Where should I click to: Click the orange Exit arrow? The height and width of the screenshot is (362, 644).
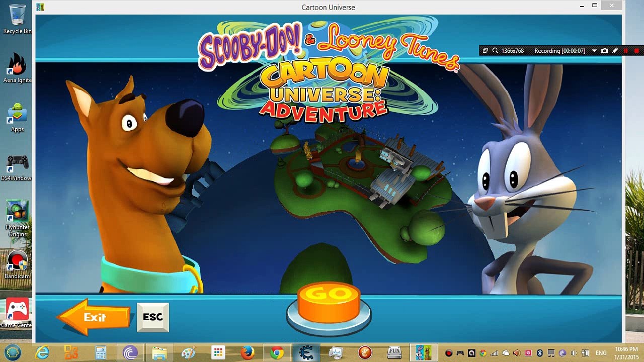[x=94, y=317]
